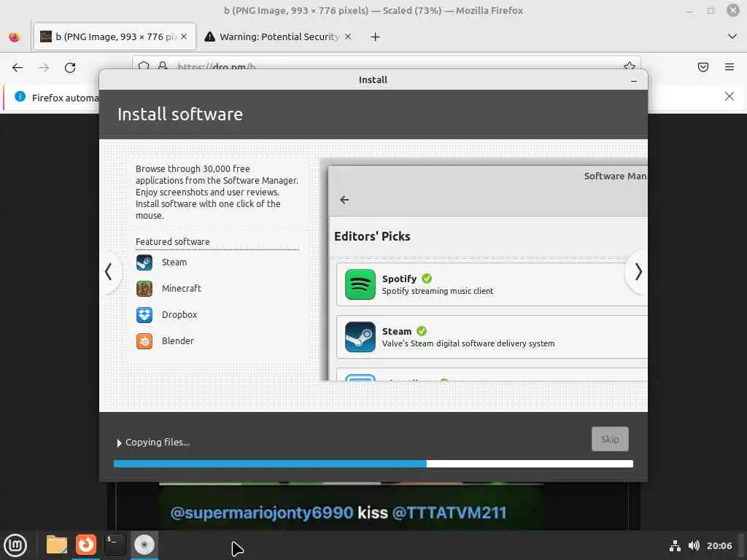Open the Save to Pocket icon
The width and height of the screenshot is (747, 560).
(703, 67)
